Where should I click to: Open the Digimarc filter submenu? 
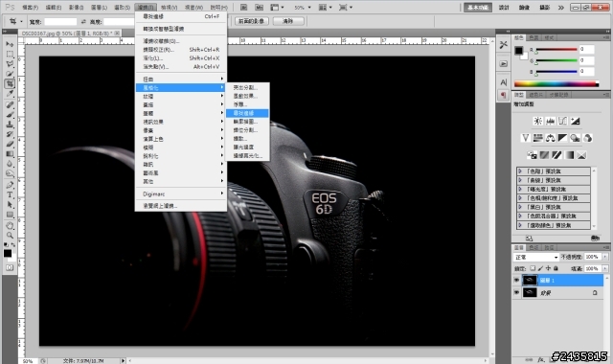pyautogui.click(x=181, y=193)
